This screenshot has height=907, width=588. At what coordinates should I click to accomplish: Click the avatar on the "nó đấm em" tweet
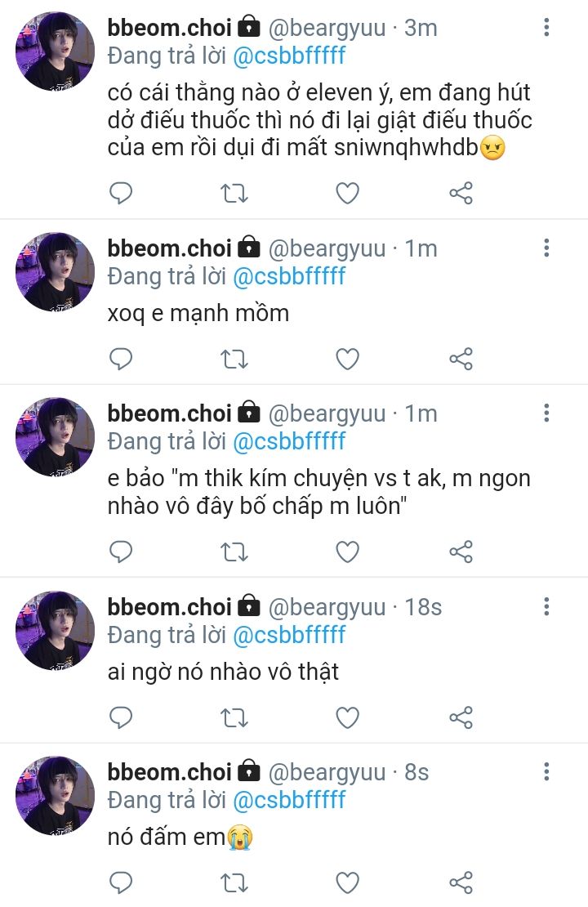tap(55, 795)
